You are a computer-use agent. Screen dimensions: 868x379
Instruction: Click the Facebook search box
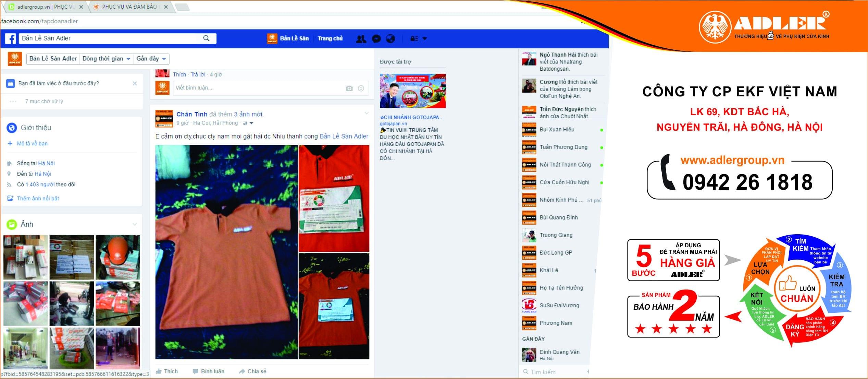(117, 38)
